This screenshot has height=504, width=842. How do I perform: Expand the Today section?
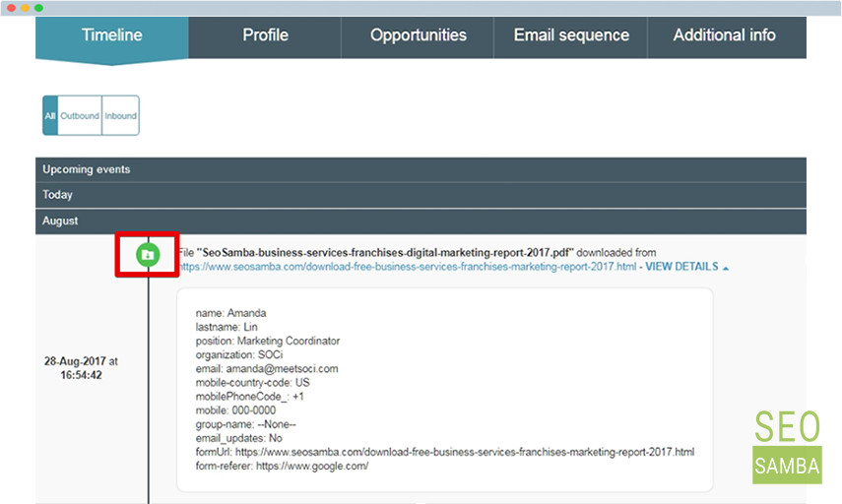(421, 195)
